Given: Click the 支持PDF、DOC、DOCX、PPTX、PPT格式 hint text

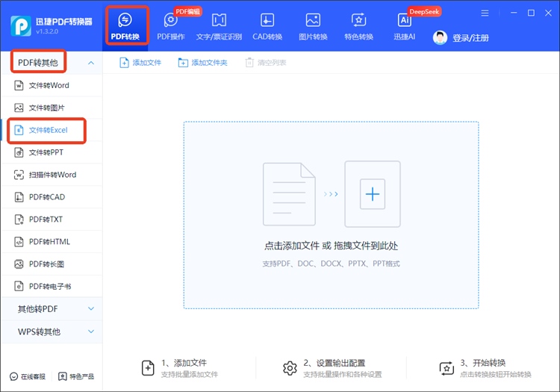Looking at the screenshot, I should 331,264.
